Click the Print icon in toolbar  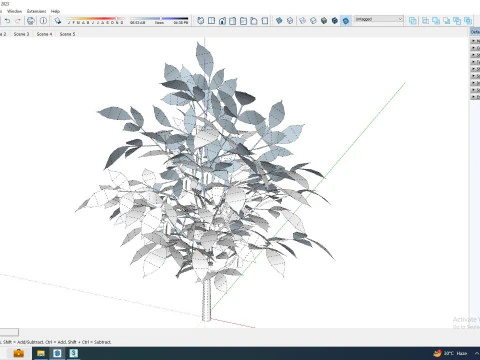[x=31, y=21]
